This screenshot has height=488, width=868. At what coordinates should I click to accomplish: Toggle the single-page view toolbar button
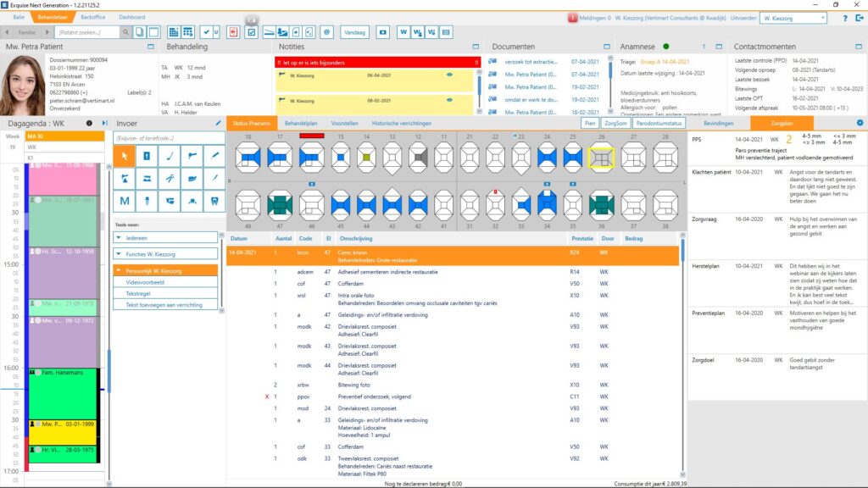tap(154, 32)
